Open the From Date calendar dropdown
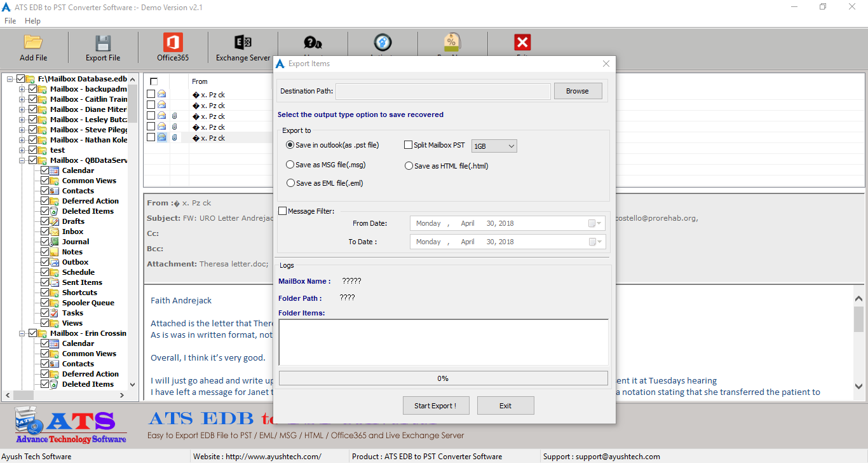This screenshot has width=868, height=463. pyautogui.click(x=595, y=224)
